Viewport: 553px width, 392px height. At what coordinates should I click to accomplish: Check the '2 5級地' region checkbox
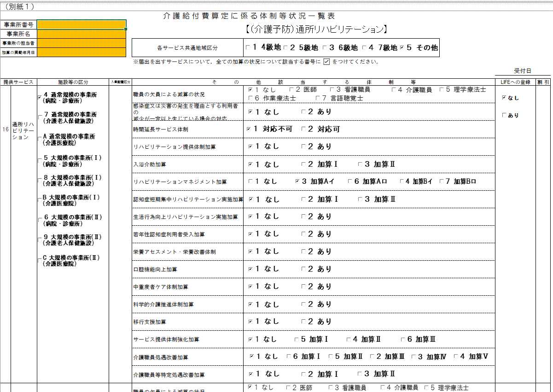(x=286, y=47)
